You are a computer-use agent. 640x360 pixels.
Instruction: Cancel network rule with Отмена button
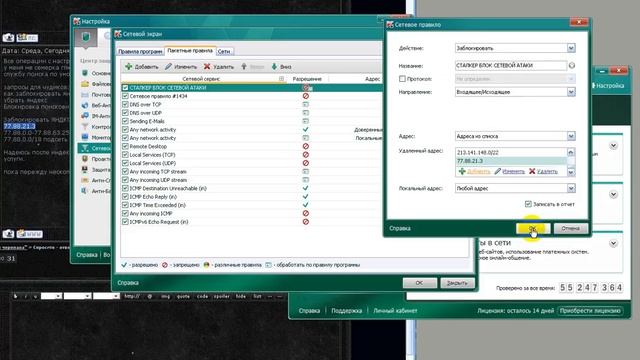click(570, 229)
